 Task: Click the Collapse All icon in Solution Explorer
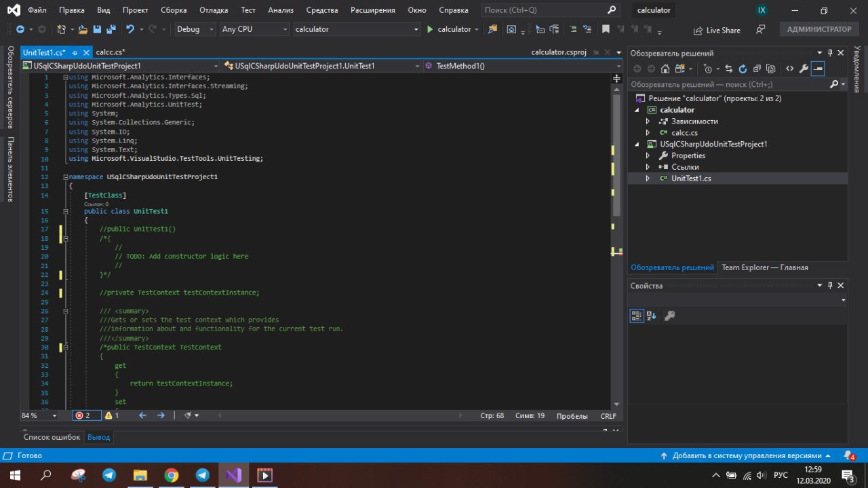coord(757,69)
